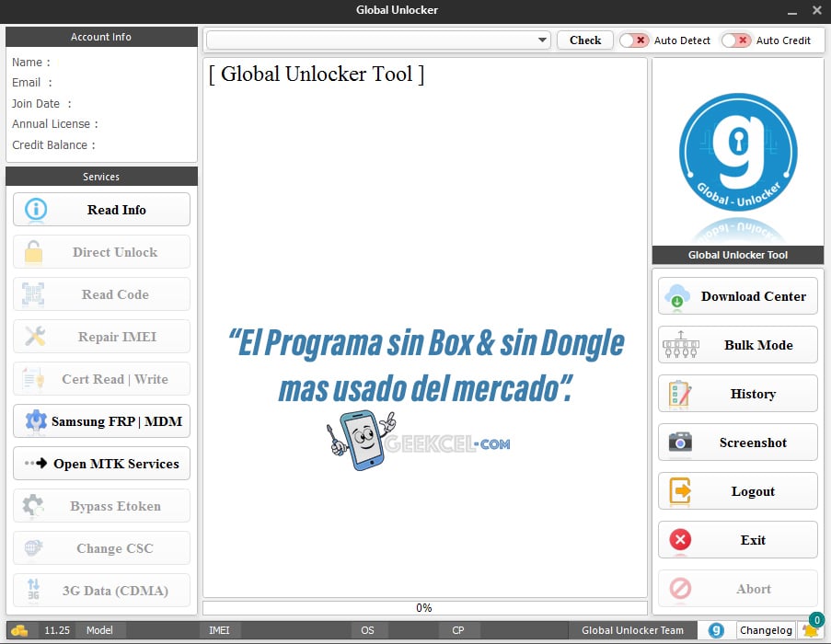This screenshot has height=644, width=831.
Task: Click the gold coins icon in status bar
Action: point(19,630)
